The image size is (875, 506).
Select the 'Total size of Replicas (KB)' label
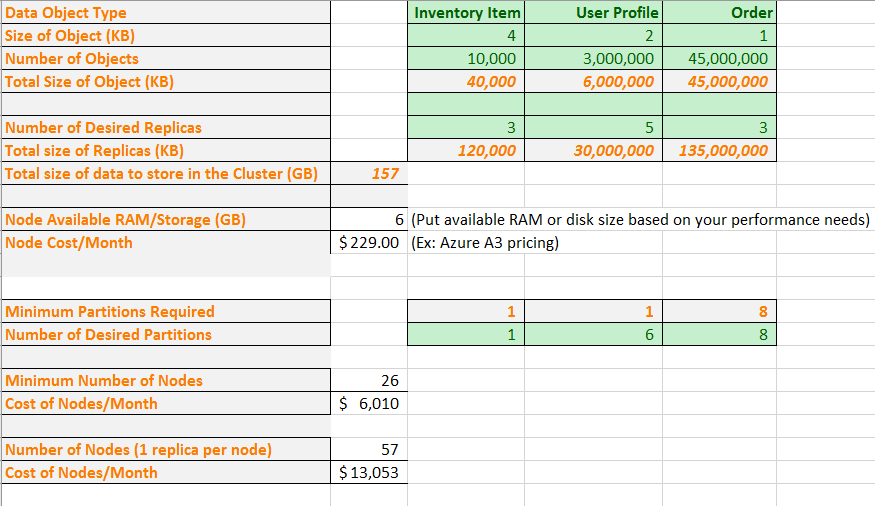166,151
